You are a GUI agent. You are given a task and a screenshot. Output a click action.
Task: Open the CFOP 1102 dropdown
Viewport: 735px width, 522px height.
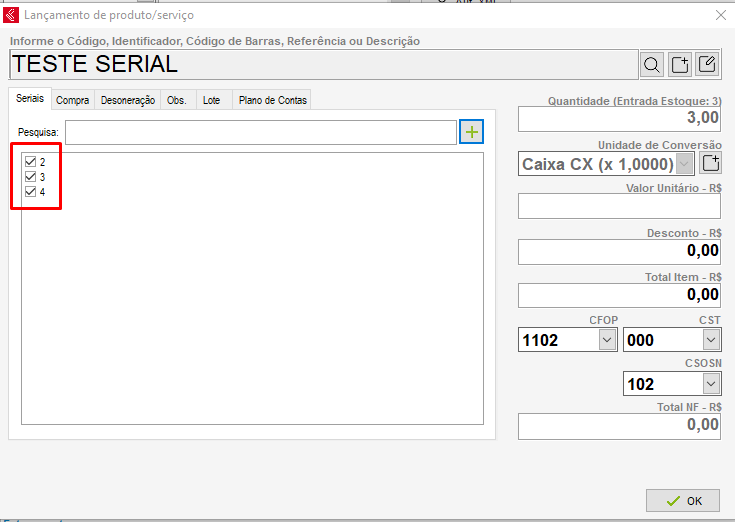point(607,340)
